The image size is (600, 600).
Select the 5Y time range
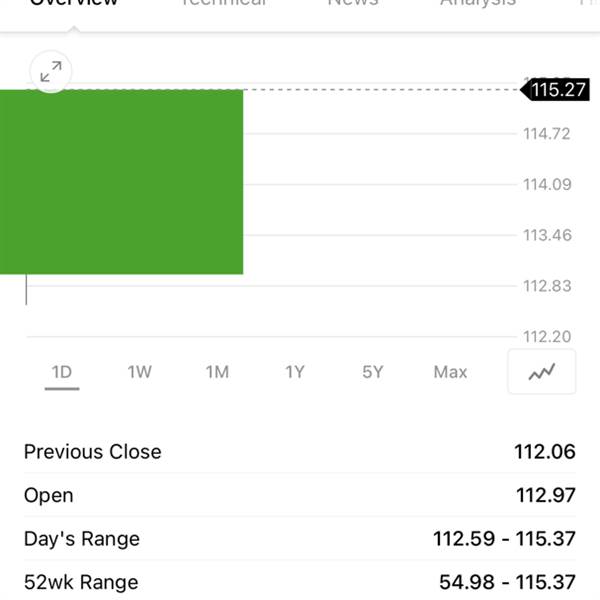[373, 372]
